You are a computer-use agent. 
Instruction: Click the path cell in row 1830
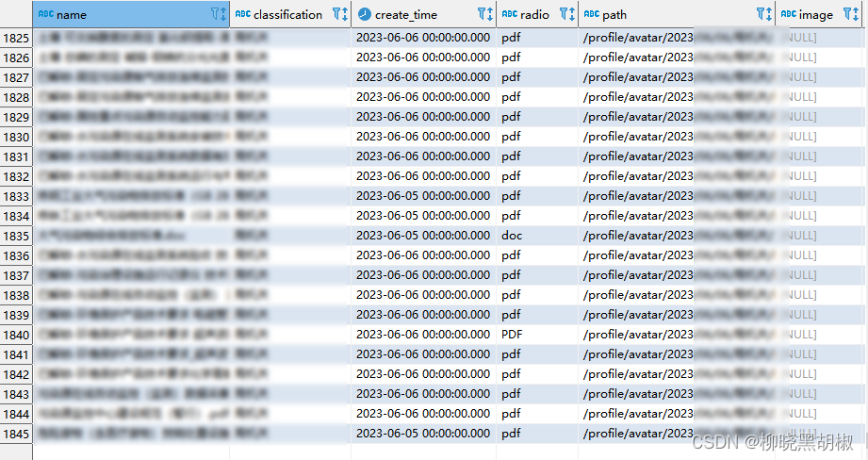pos(677,137)
